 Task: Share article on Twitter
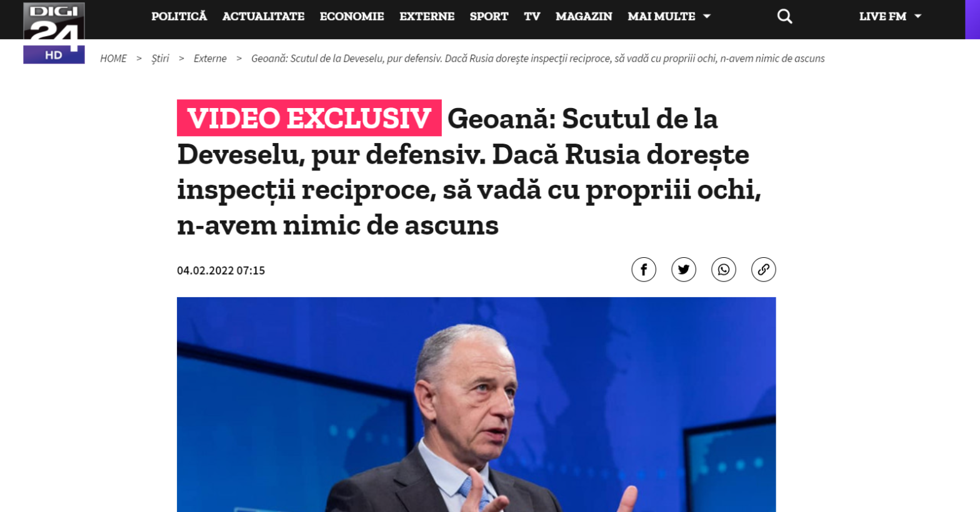pos(684,270)
